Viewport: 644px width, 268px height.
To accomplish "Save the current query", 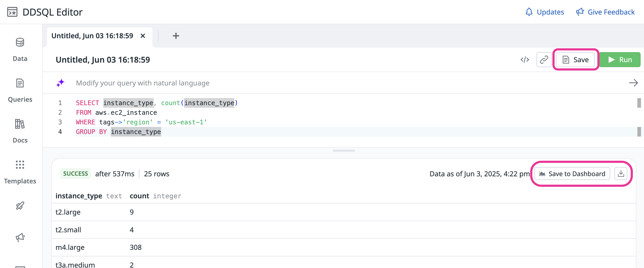I will point(575,60).
